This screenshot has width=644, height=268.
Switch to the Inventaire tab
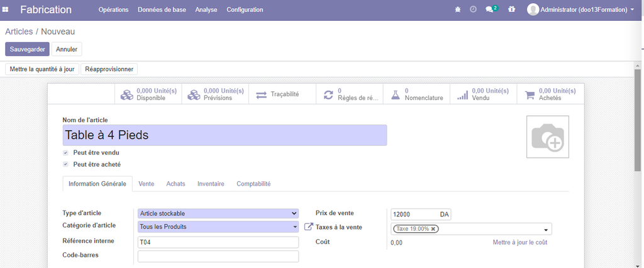pyautogui.click(x=211, y=184)
